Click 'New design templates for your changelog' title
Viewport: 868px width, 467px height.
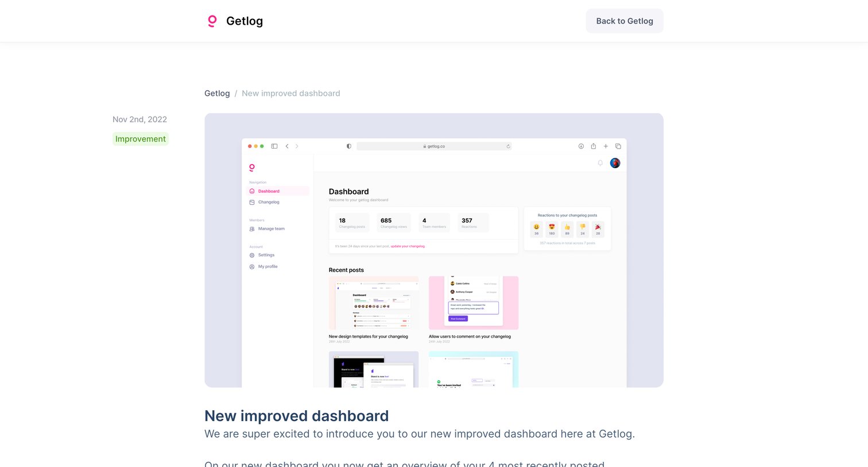click(x=369, y=337)
